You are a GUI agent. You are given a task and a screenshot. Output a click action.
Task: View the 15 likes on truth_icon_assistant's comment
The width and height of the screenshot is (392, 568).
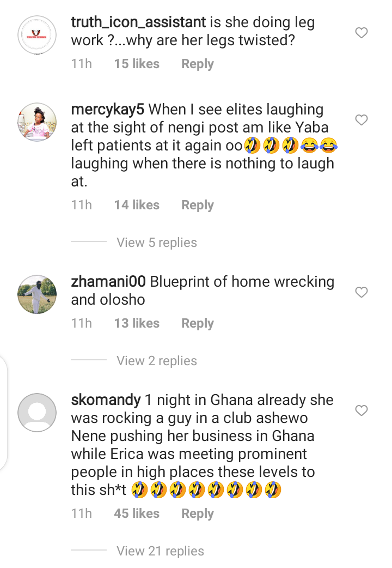137,64
